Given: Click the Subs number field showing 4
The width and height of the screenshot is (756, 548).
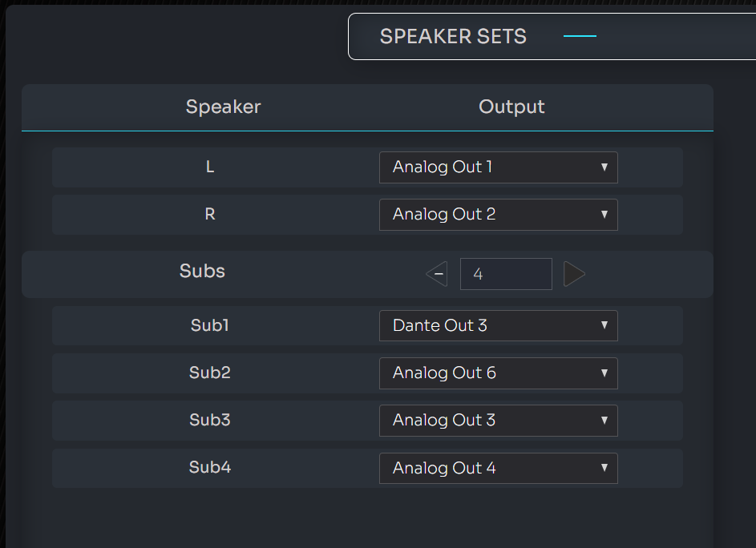Looking at the screenshot, I should [506, 274].
